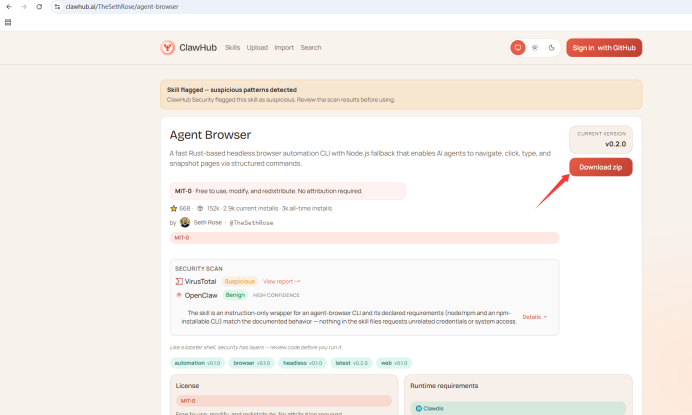The height and width of the screenshot is (415, 692).
Task: Select system theme monitor icon
Action: [518, 48]
